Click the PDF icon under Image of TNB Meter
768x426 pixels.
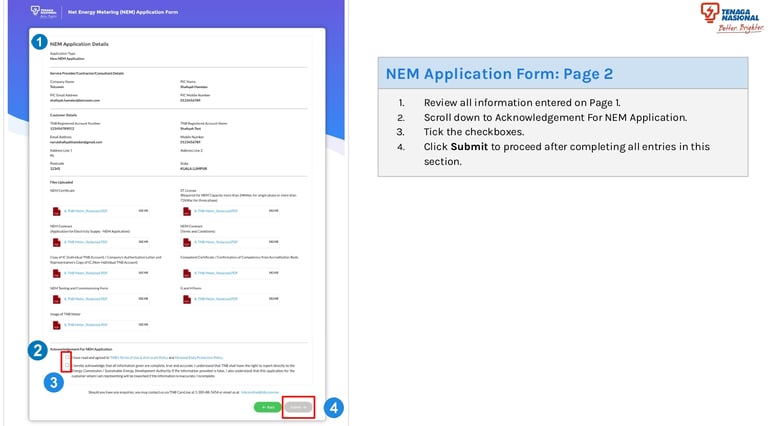click(56, 325)
